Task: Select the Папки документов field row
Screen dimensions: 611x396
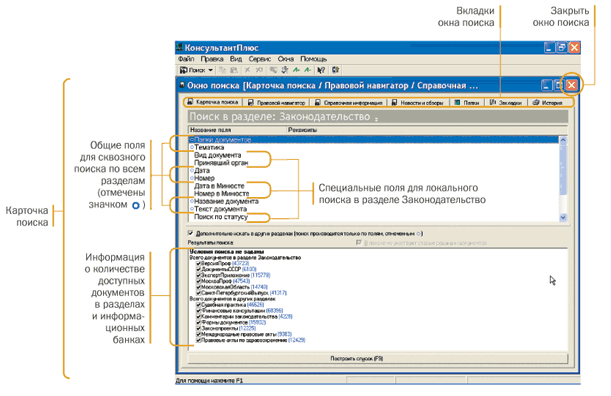Action: (373, 140)
